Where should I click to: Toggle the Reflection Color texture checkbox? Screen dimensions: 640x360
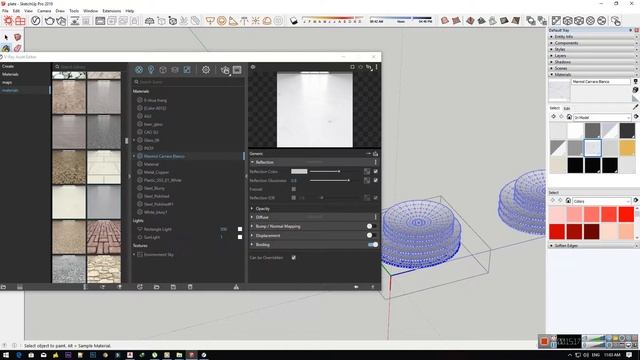(x=376, y=171)
